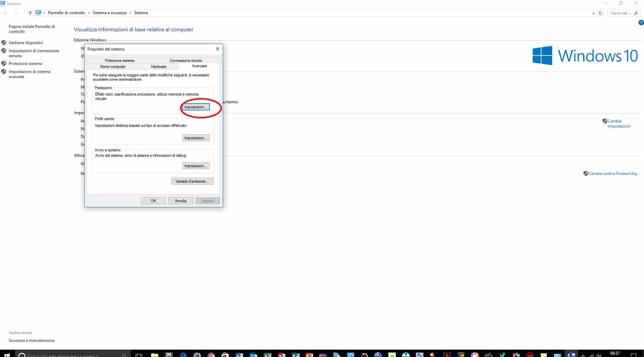Viewport: 644px width, 357px height.
Task: Click the Applica button
Action: point(208,201)
